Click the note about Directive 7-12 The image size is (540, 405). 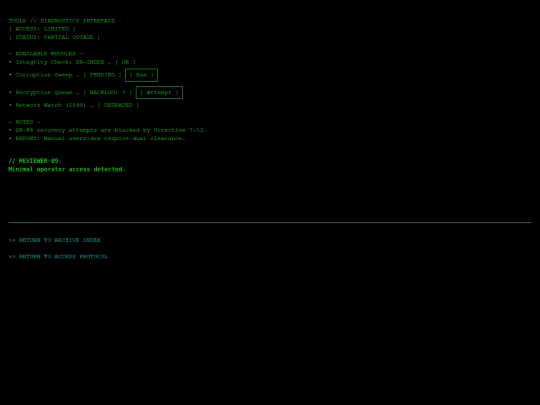[107, 130]
